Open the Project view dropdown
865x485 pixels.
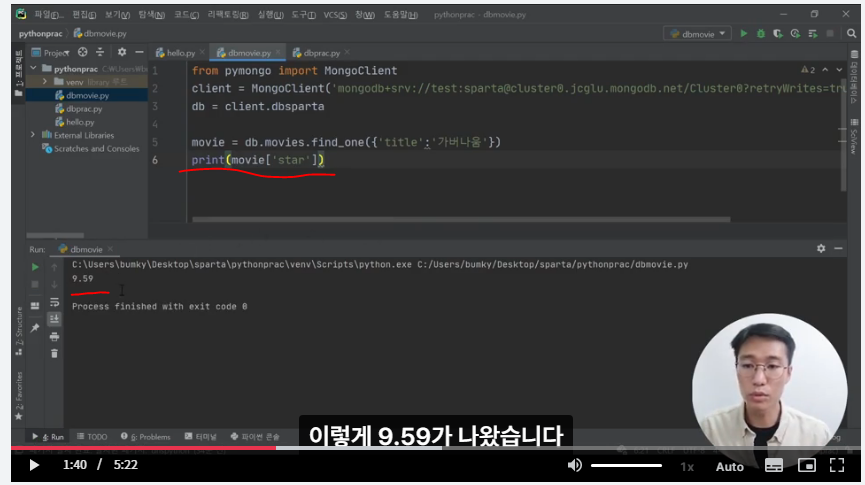(51, 53)
